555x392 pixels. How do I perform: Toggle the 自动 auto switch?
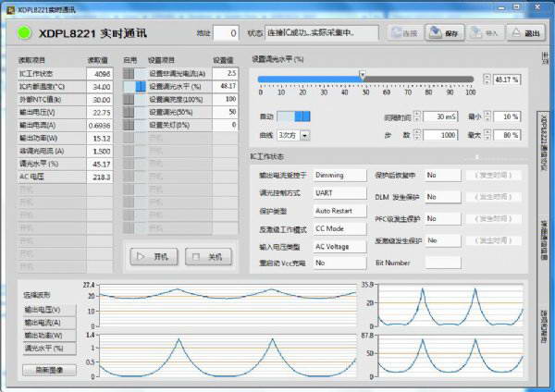click(293, 116)
